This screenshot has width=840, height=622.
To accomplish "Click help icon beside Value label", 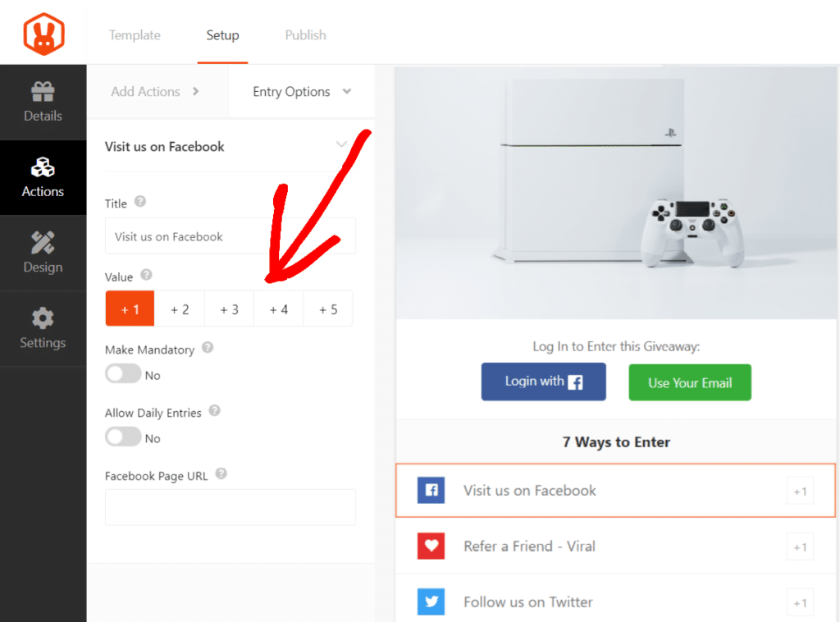I will click(146, 275).
